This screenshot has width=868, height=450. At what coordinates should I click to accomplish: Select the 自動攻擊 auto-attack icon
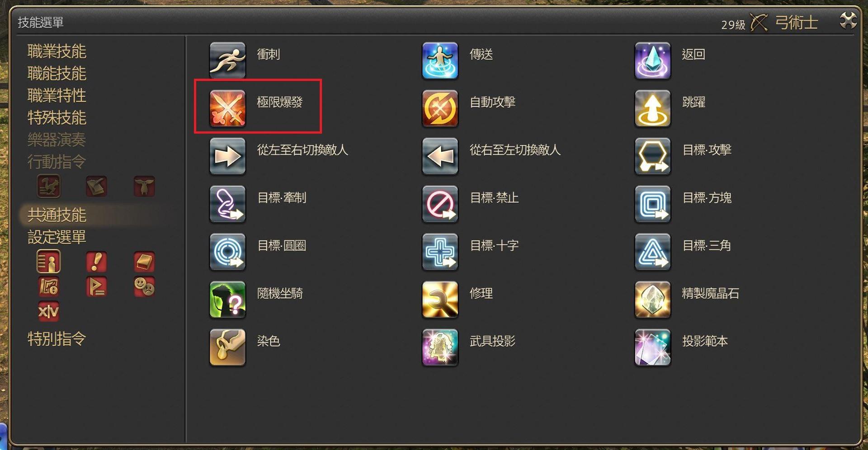coord(440,108)
